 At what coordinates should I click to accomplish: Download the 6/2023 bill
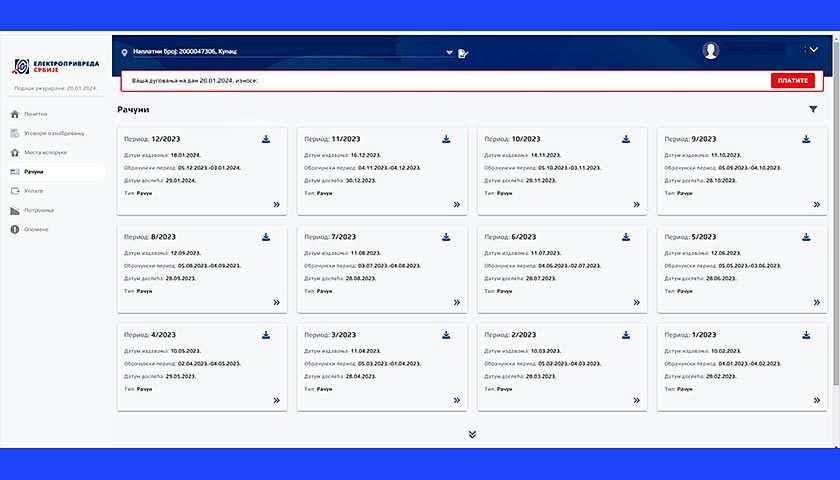pyautogui.click(x=626, y=237)
